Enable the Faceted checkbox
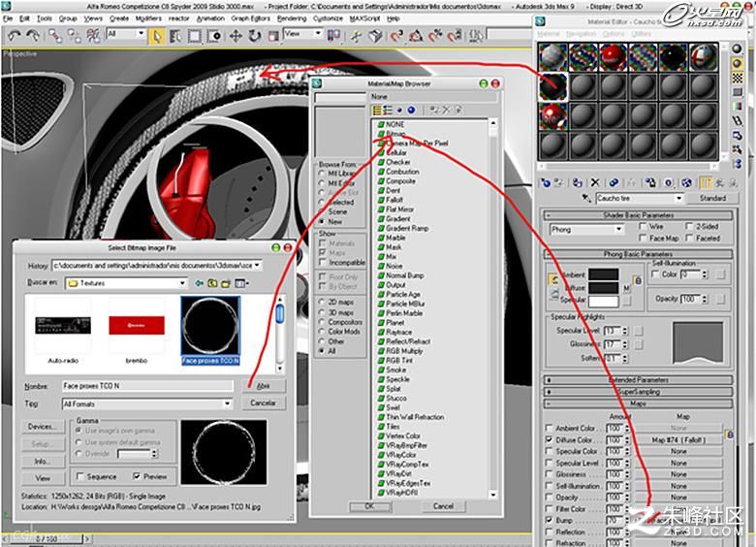The image size is (756, 547). [x=689, y=238]
